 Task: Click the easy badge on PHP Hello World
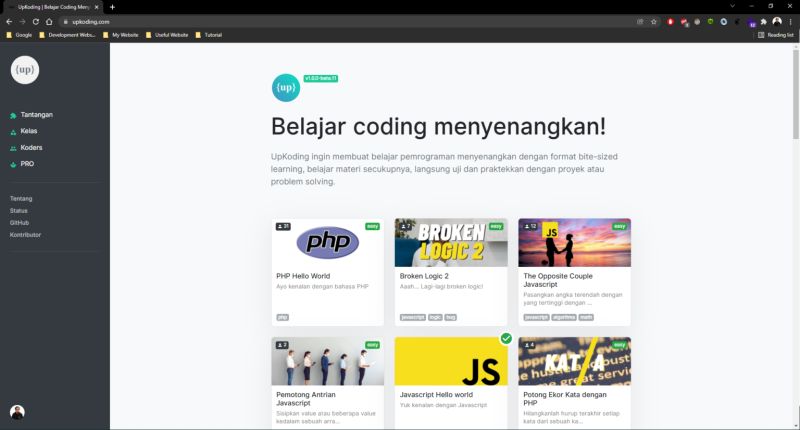tap(372, 226)
